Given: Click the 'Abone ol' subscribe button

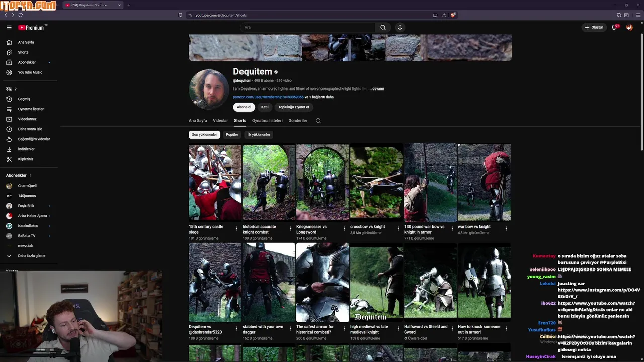Looking at the screenshot, I should pos(244,107).
